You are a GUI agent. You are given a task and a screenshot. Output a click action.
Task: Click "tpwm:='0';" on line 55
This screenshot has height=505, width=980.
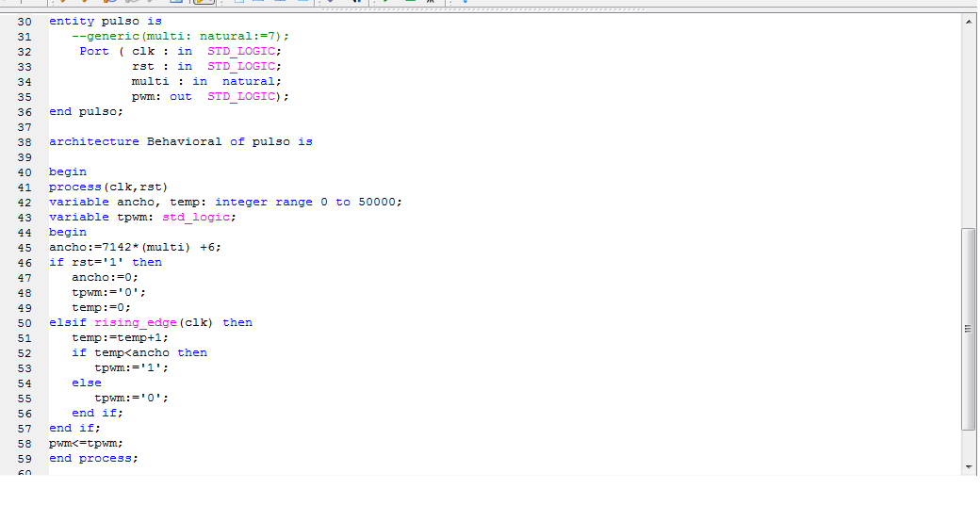131,398
